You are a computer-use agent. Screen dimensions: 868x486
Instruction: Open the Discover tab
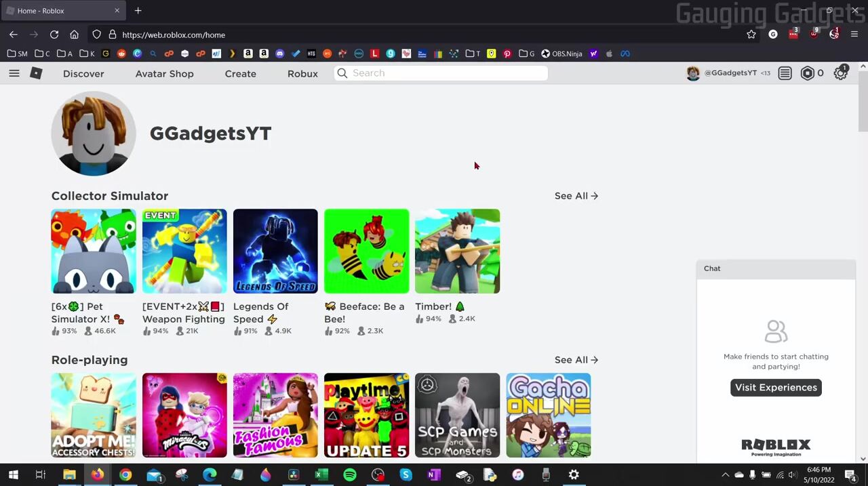[x=83, y=73]
